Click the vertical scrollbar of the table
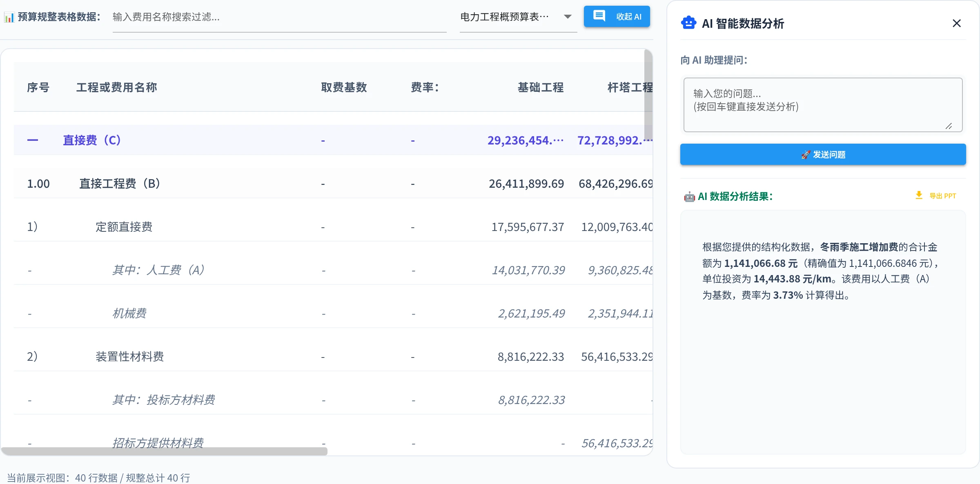The height and width of the screenshot is (484, 980). [x=648, y=95]
